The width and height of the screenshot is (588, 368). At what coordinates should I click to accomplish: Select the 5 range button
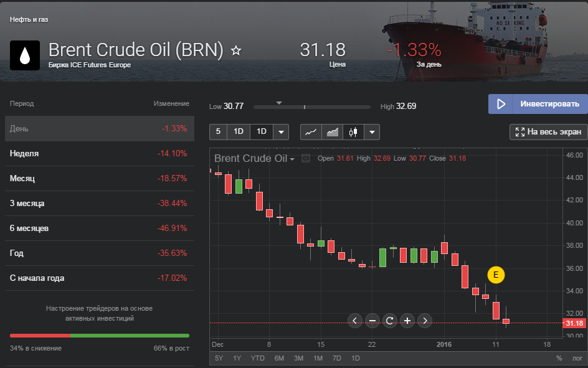218,132
